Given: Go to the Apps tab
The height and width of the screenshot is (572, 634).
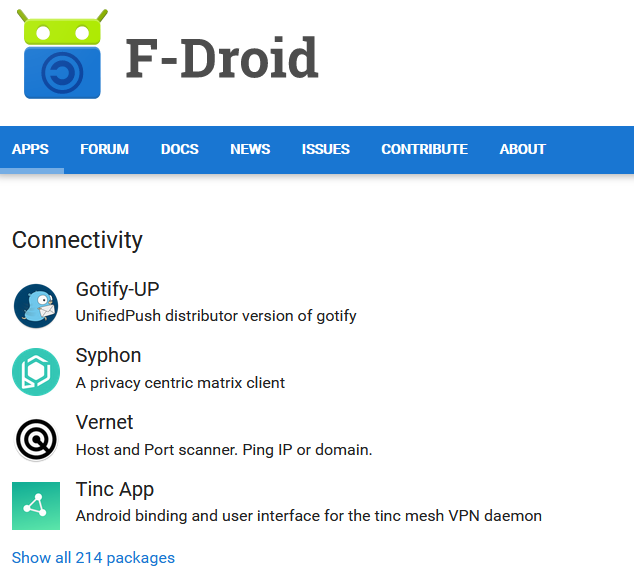Looking at the screenshot, I should (30, 149).
